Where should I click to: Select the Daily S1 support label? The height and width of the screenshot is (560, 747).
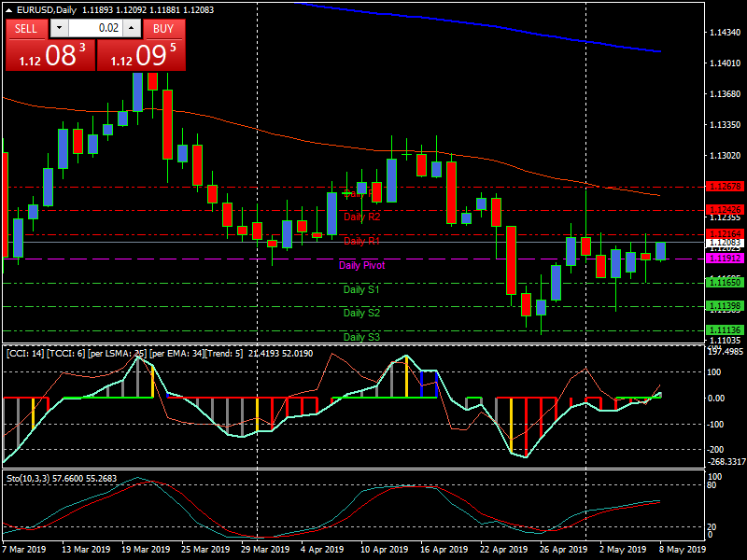point(362,289)
